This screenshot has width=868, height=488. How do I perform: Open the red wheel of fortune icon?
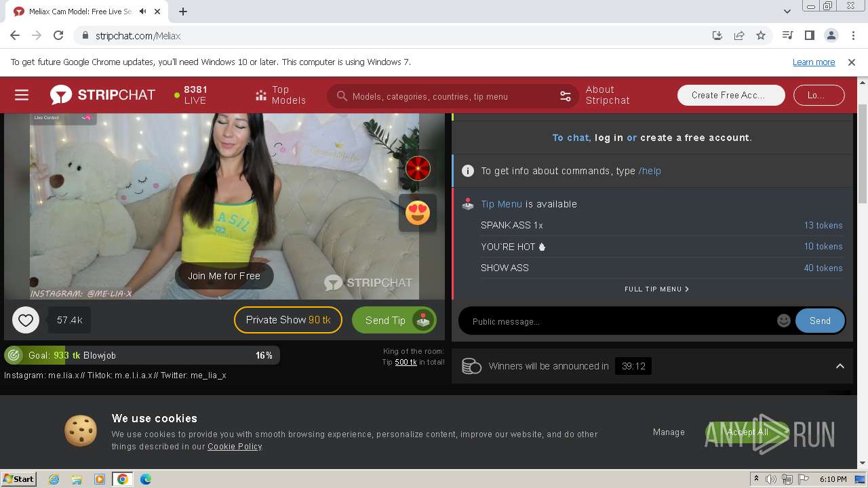(418, 167)
